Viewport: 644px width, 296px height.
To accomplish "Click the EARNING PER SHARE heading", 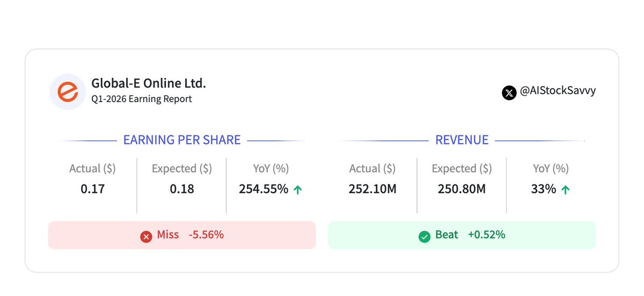I will pos(182,140).
